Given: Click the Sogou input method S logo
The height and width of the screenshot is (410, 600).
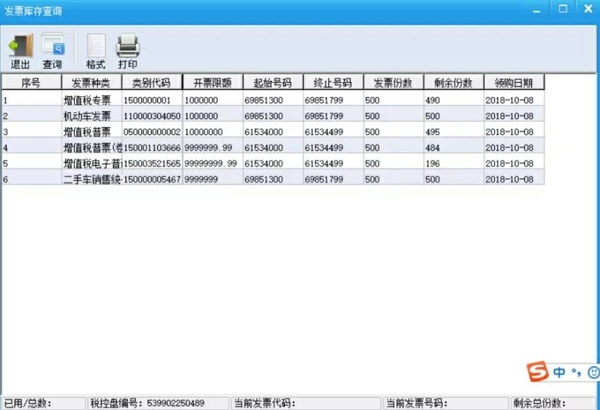Looking at the screenshot, I should pos(539,372).
